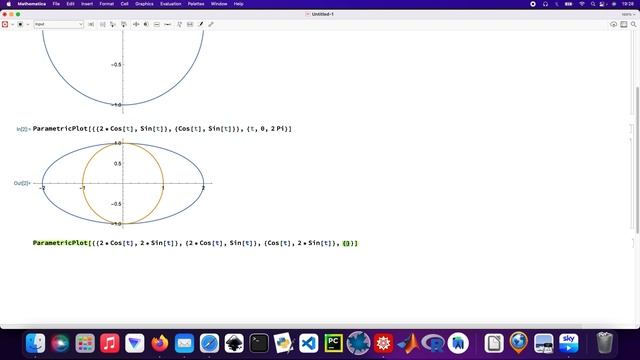Select the cell bracket of the In[2] input
The image size is (640, 360).
(x=631, y=129)
